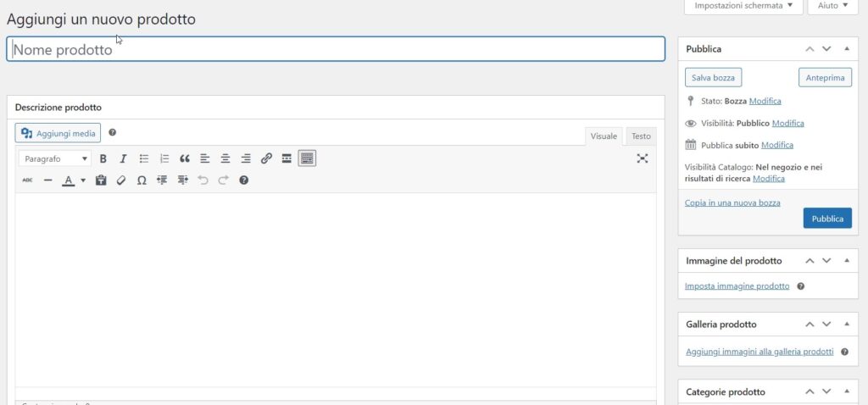Open the special character (Omega) dialog
This screenshot has height=405, width=868.
[142, 180]
